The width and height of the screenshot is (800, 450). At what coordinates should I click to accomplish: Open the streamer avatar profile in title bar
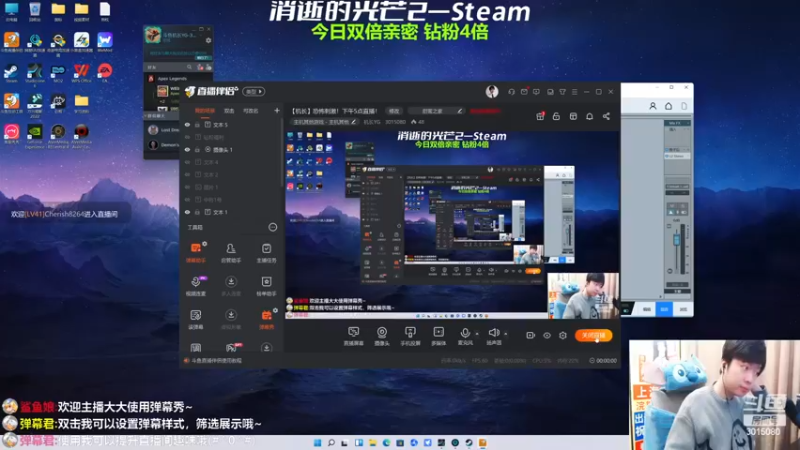(x=492, y=91)
